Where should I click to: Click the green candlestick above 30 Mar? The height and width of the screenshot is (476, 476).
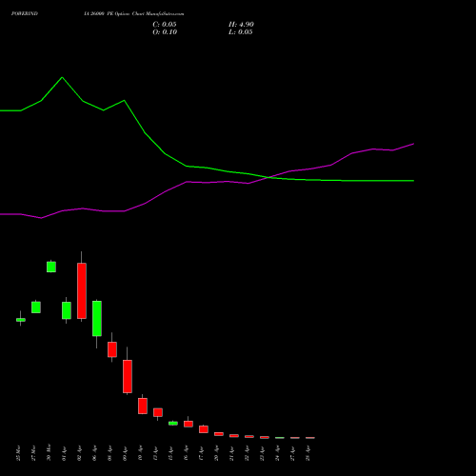click(51, 267)
